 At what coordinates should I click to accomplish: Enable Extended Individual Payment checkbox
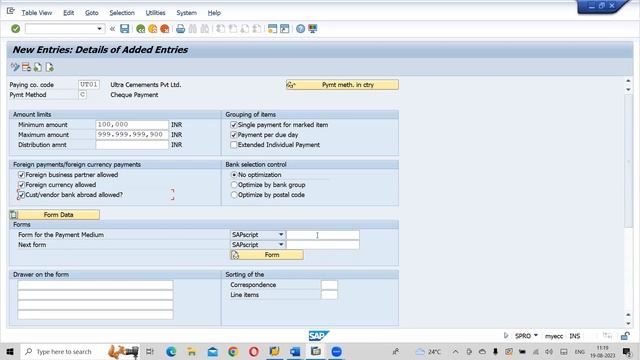[233, 145]
